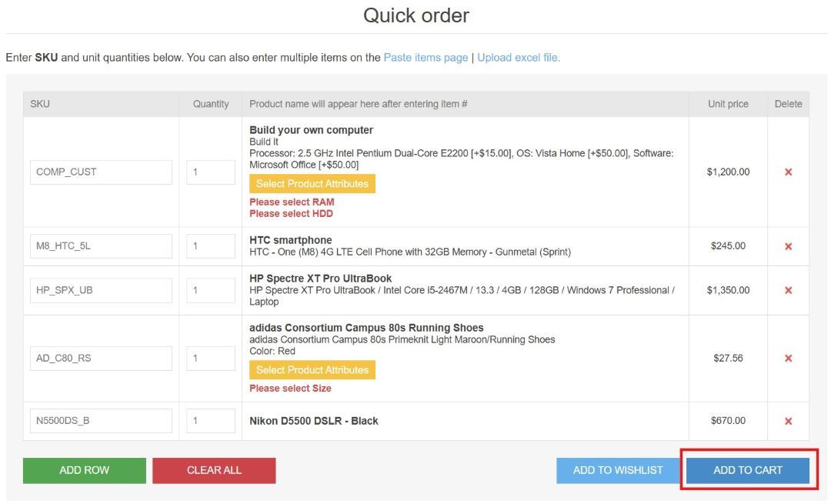Click the Nikon D5500 DSLR - Black name

[x=314, y=421]
